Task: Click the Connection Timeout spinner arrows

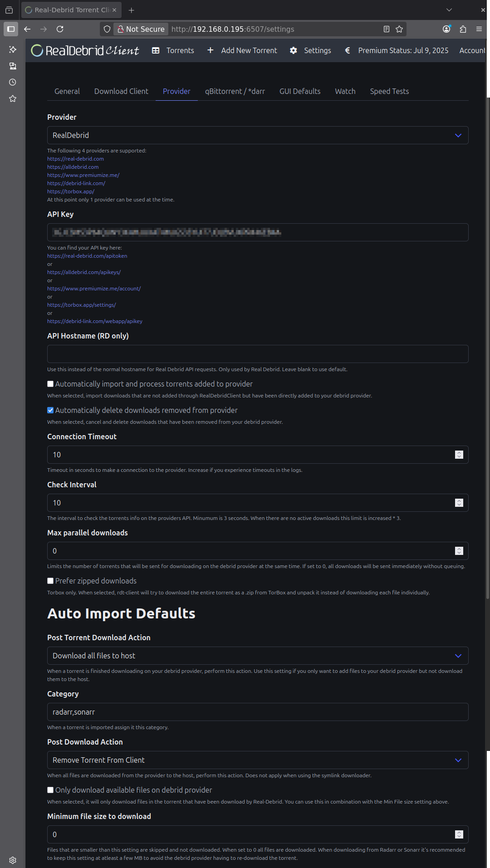Action: [459, 455]
